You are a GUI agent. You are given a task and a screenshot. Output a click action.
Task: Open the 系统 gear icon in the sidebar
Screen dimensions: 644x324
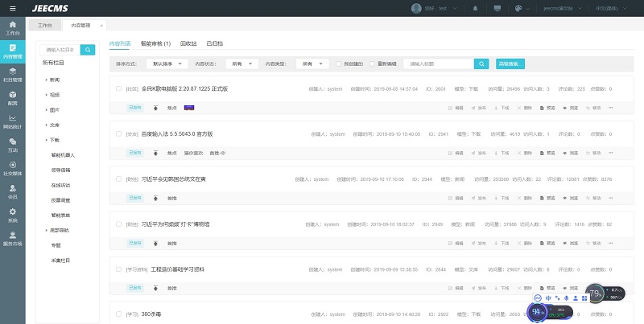click(12, 215)
